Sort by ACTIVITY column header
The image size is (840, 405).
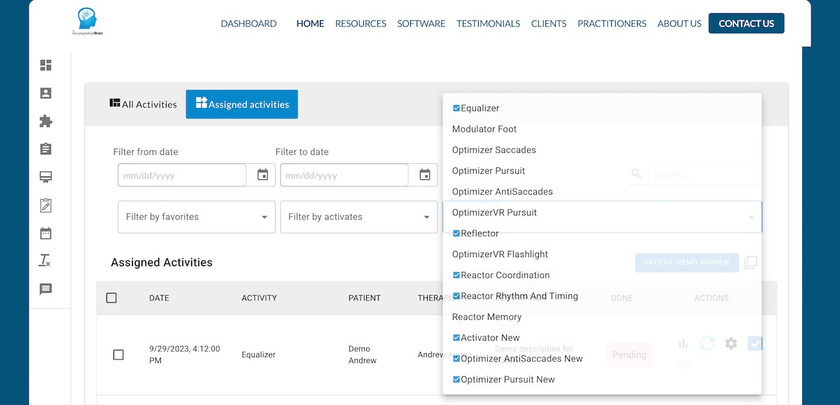tap(259, 298)
